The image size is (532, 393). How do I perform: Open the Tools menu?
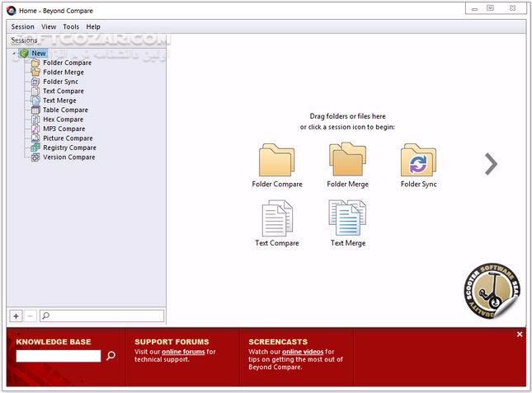(71, 26)
